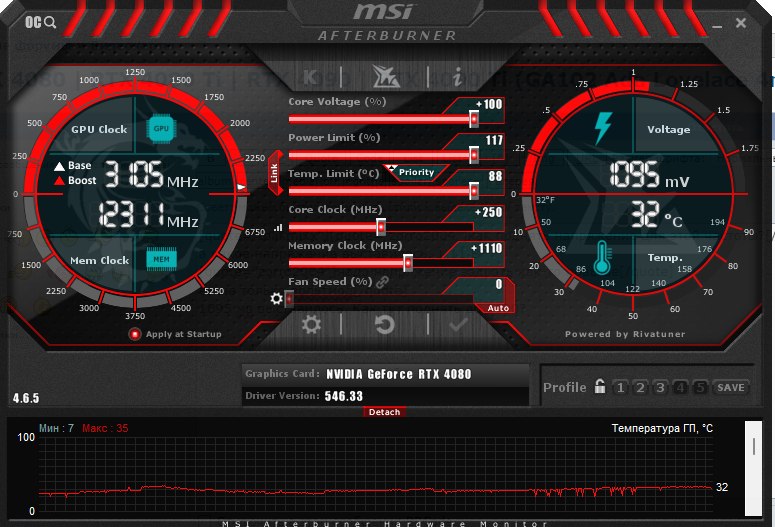Click the Detach monitor button
Viewport: 775px width, 527px height.
[385, 412]
